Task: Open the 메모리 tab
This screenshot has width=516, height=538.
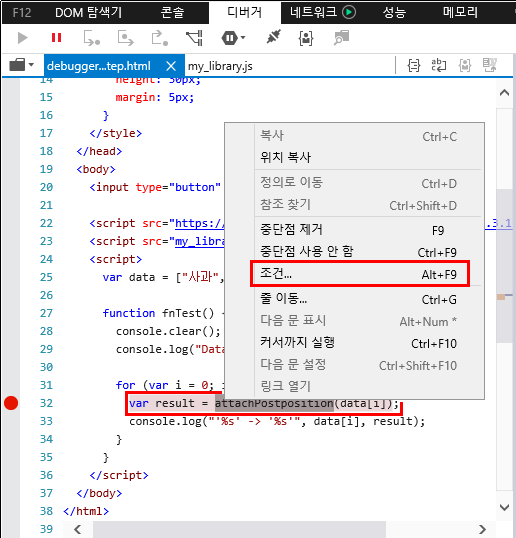Action: 460,13
